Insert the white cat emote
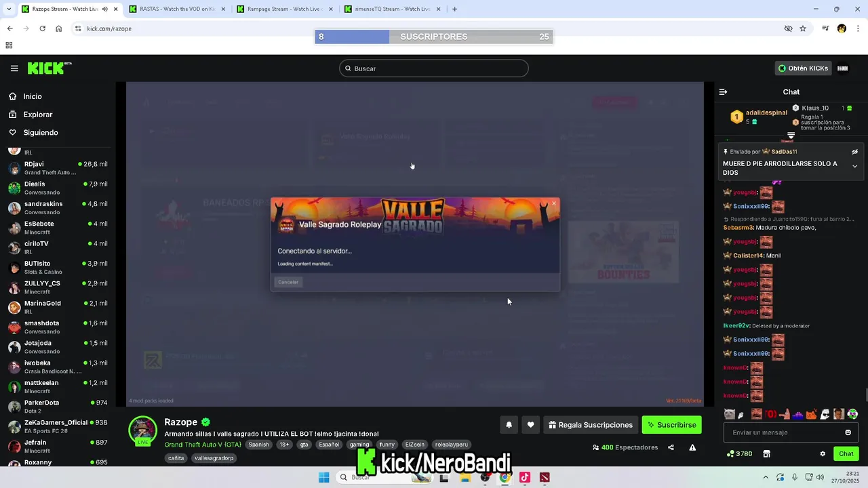 click(x=729, y=414)
